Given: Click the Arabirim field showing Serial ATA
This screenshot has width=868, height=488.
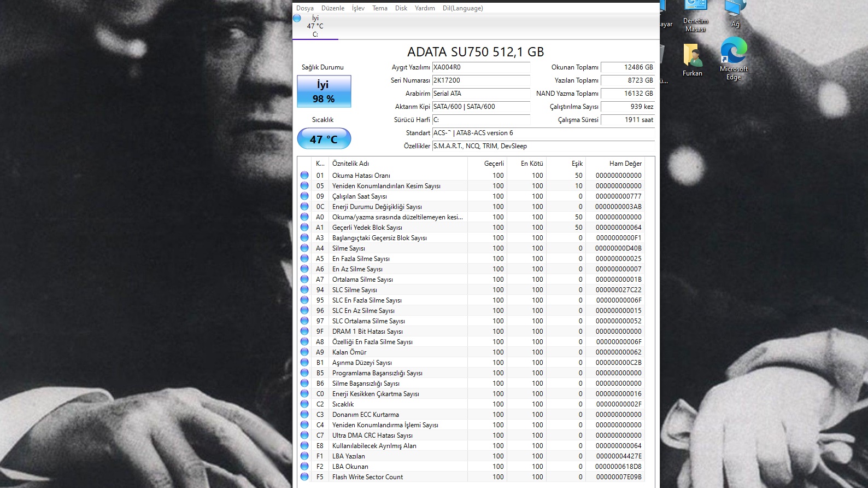Looking at the screenshot, I should (481, 94).
